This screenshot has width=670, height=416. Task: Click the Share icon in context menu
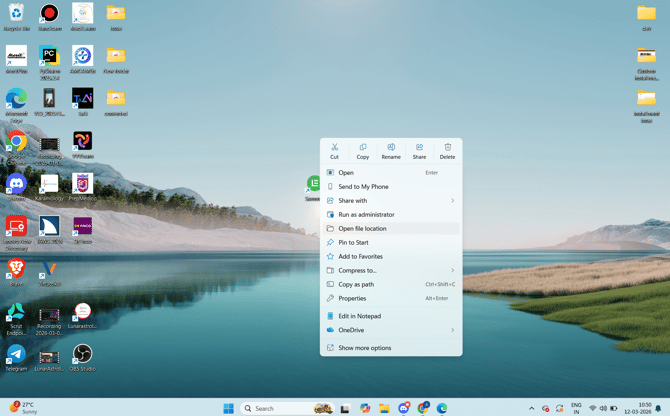(x=419, y=147)
